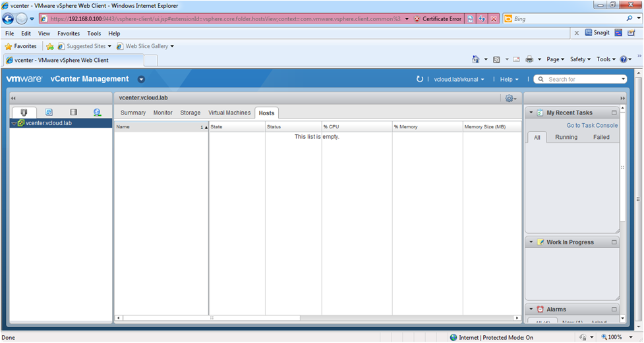The image size is (644, 343).
Task: Open the File menu
Action: pyautogui.click(x=9, y=33)
